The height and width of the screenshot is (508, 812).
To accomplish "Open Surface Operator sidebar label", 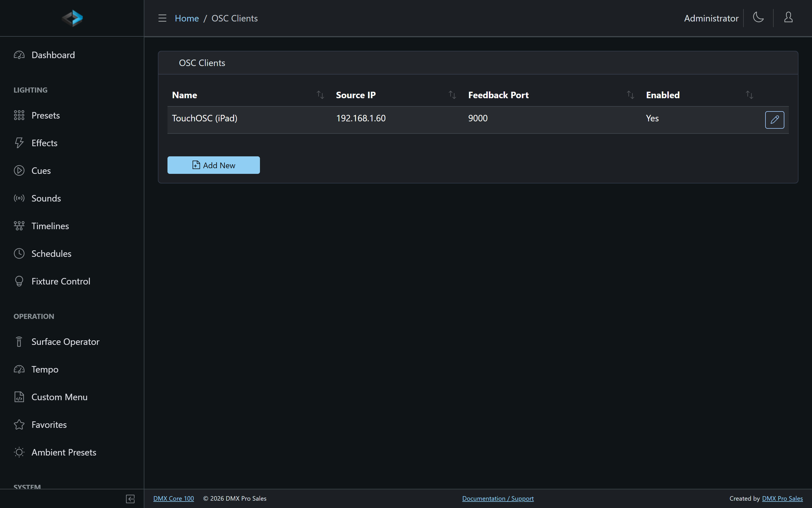I will click(65, 342).
